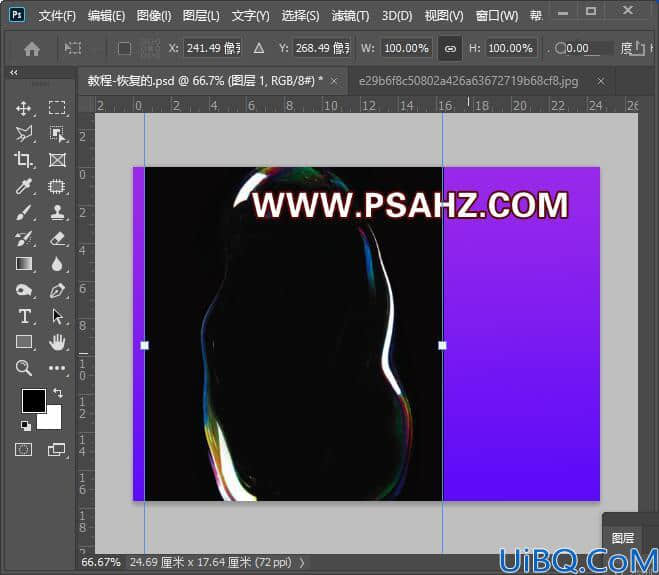
Task: Close the e29b6f8c jpg tab
Action: [601, 81]
